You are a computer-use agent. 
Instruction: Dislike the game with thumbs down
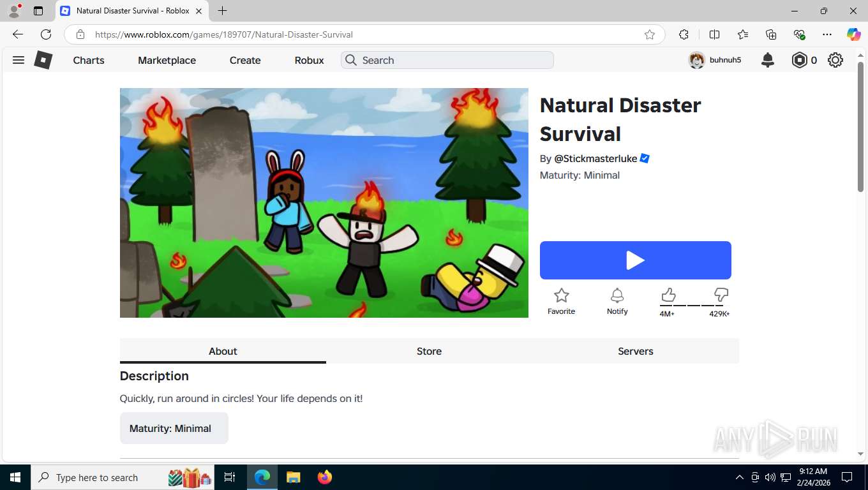point(721,295)
